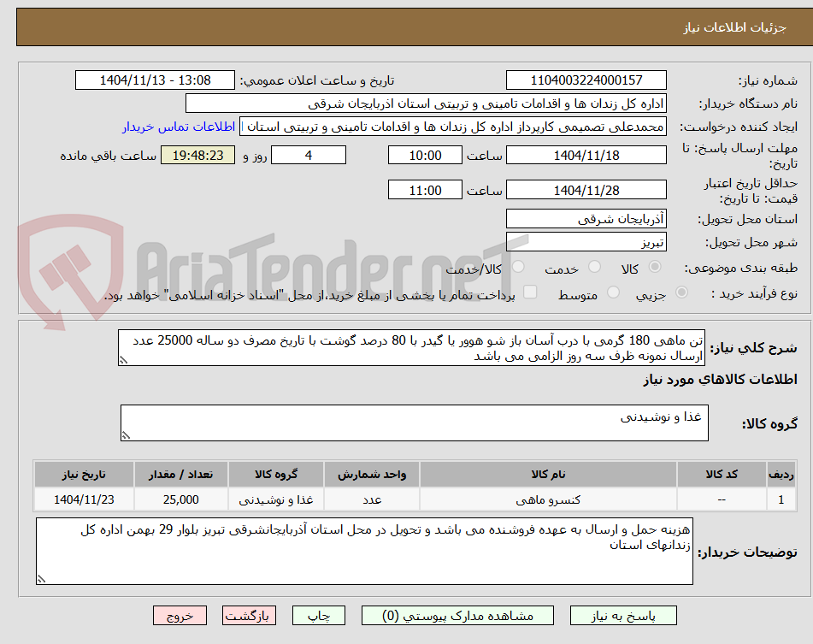Viewport: 813px width, 644px height.
Task: Click the need number field 1104003224000157
Action: [x=586, y=80]
